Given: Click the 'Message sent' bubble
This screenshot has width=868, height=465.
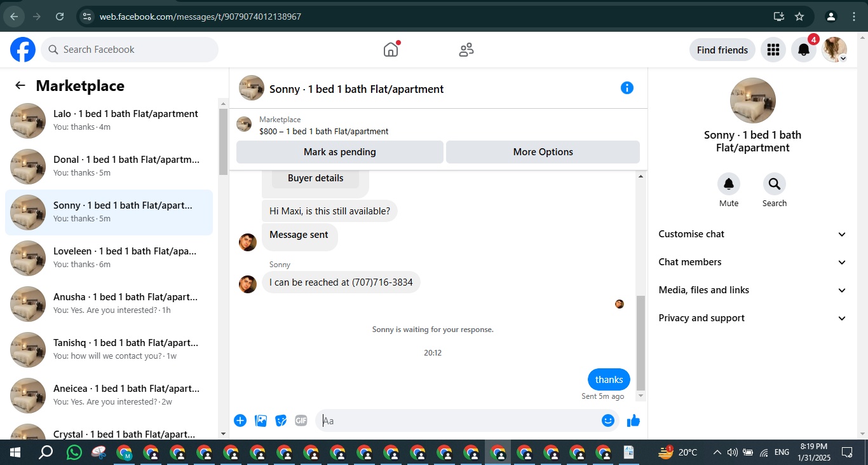Looking at the screenshot, I should coord(299,237).
